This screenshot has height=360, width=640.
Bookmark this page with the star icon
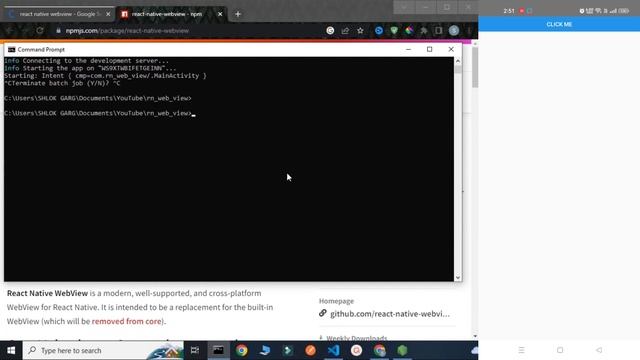(x=360, y=31)
